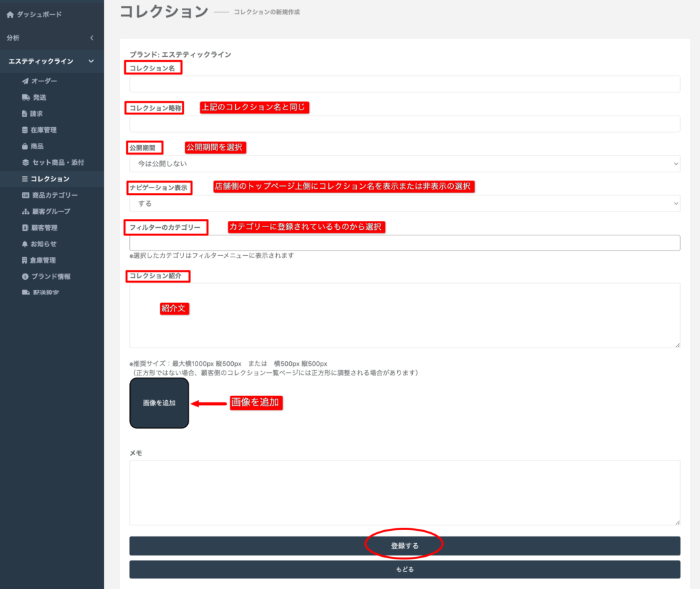Screen dimensions: 700x589
Task: Click the Dashboard home icon
Action: pyautogui.click(x=10, y=14)
